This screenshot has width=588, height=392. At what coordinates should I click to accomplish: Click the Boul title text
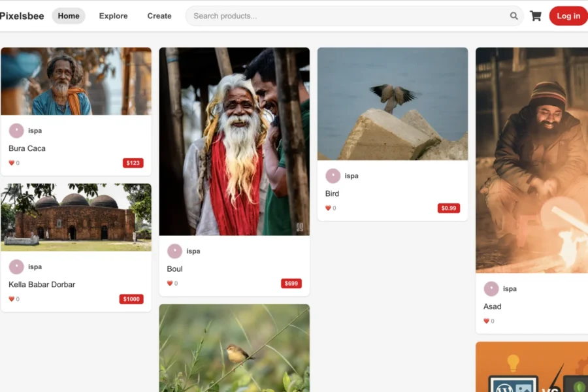coord(174,269)
